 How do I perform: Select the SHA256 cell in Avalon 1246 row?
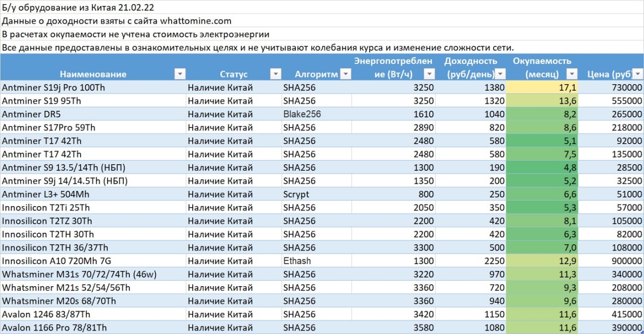(x=316, y=314)
